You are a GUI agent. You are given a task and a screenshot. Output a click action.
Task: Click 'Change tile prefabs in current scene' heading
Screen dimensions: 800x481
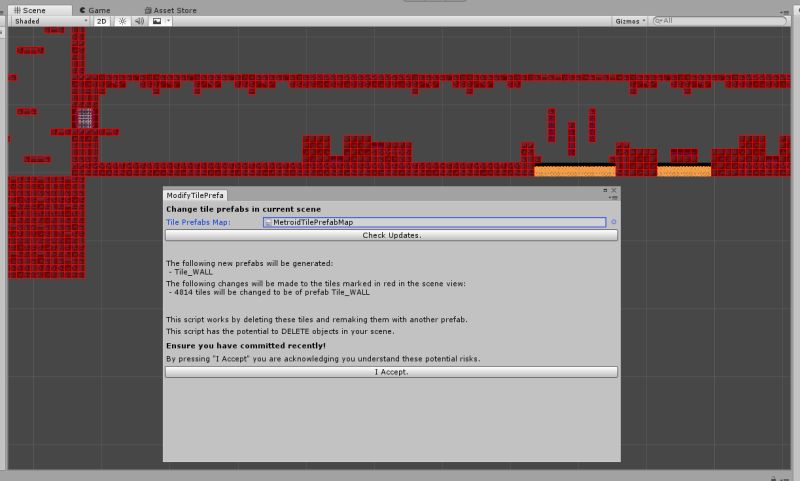coord(243,209)
